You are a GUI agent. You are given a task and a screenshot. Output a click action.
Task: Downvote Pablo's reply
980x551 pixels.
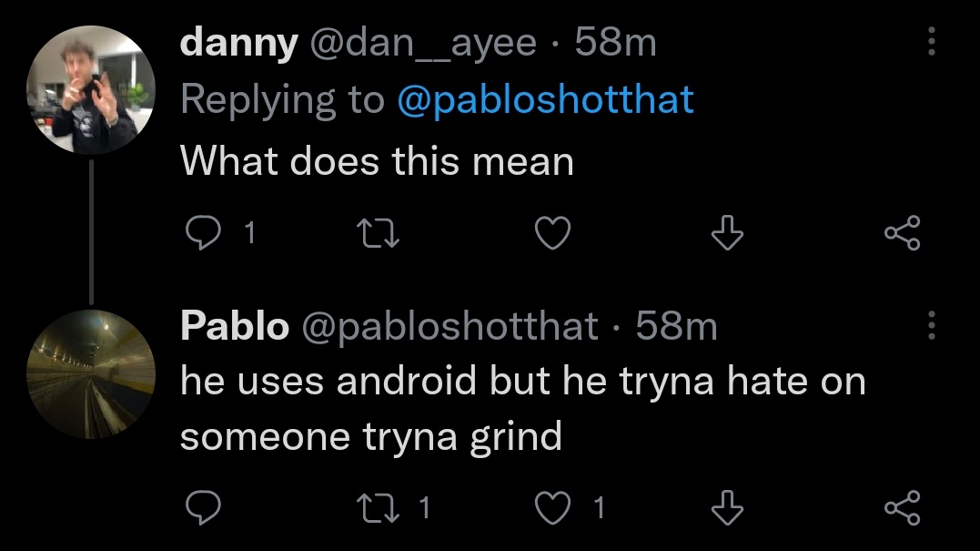pos(726,508)
